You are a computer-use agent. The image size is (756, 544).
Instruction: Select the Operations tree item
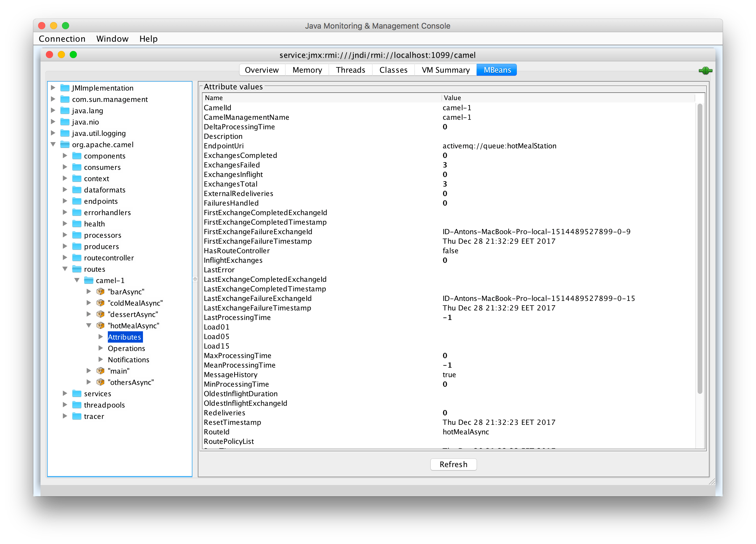[x=126, y=348]
